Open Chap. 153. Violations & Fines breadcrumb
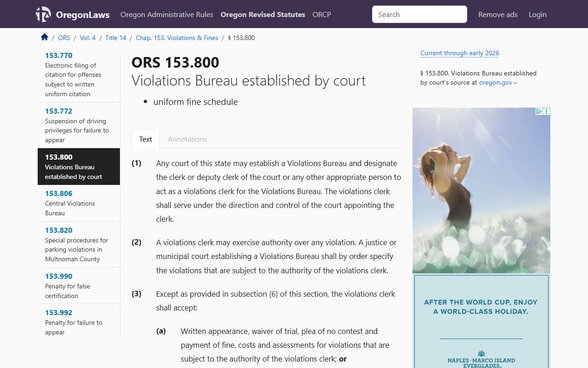The image size is (588, 368). click(177, 38)
